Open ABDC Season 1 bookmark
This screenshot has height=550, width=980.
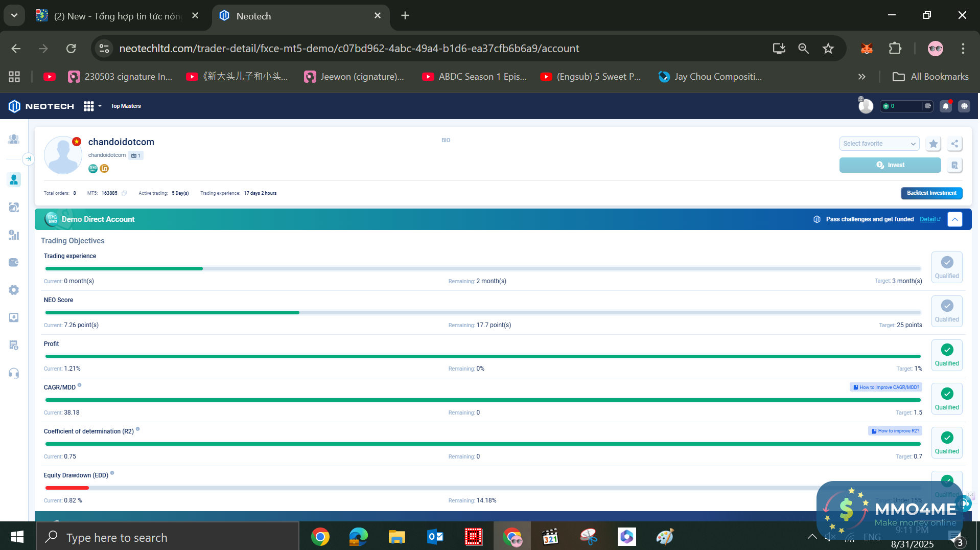click(474, 77)
